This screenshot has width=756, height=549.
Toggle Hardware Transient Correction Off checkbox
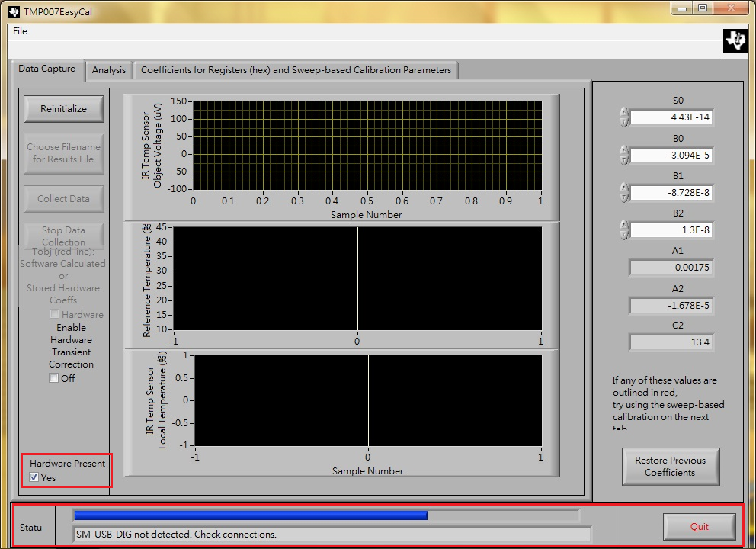click(53, 378)
